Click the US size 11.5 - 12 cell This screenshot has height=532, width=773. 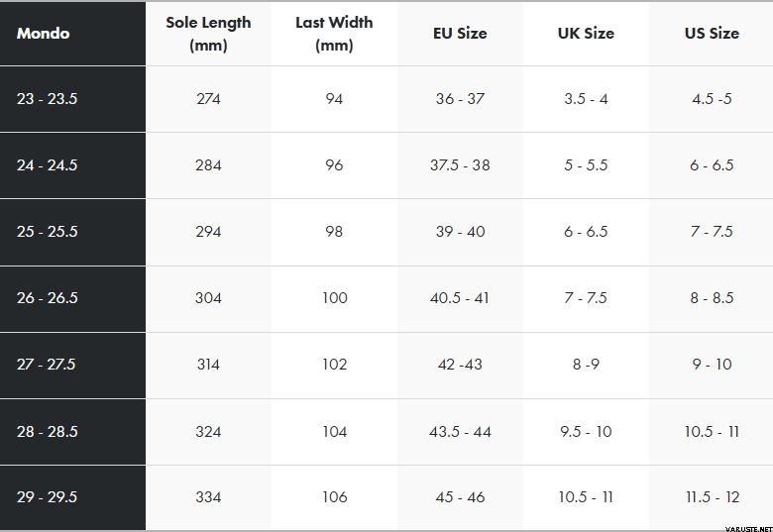[x=712, y=497]
